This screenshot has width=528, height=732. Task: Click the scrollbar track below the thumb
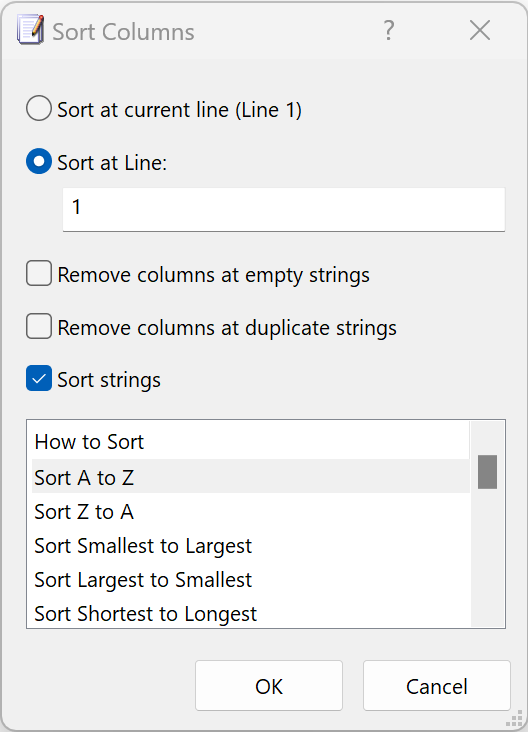pos(487,558)
